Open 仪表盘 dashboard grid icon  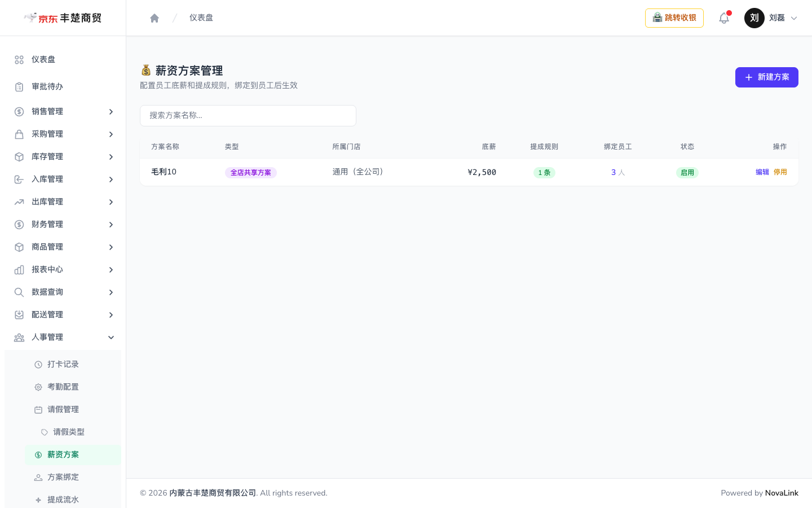point(19,60)
